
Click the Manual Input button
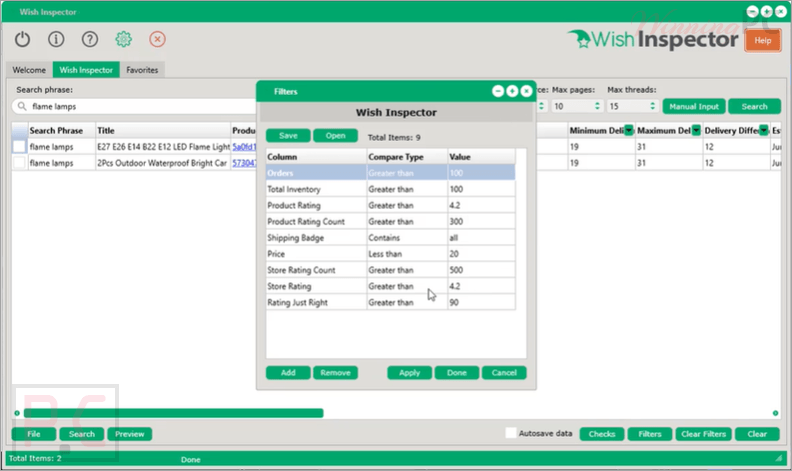pos(694,106)
